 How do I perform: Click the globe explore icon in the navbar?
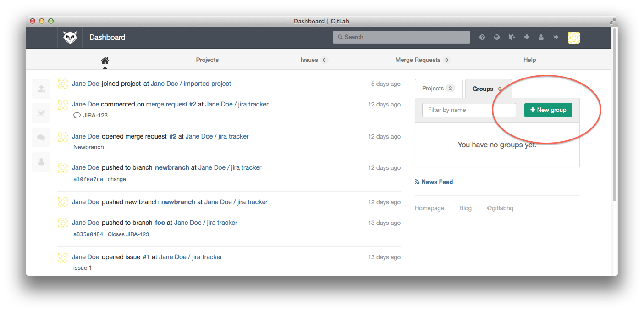click(x=496, y=37)
